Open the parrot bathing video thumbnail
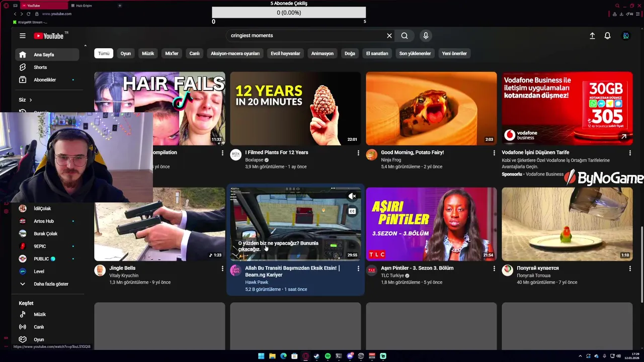 coord(567,224)
